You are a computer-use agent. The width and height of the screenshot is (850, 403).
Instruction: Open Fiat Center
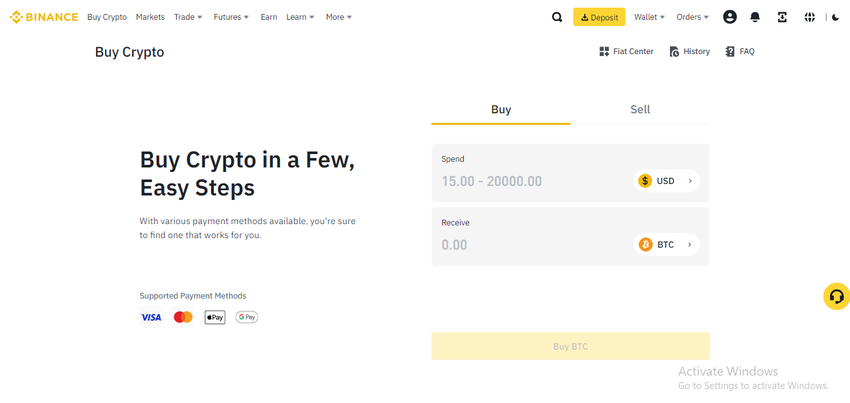[x=626, y=51]
